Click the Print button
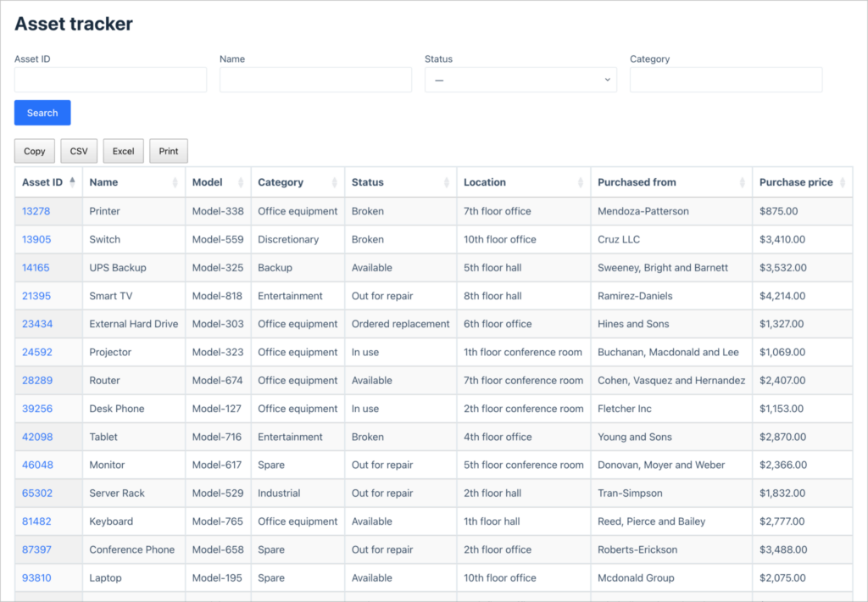 pos(168,150)
